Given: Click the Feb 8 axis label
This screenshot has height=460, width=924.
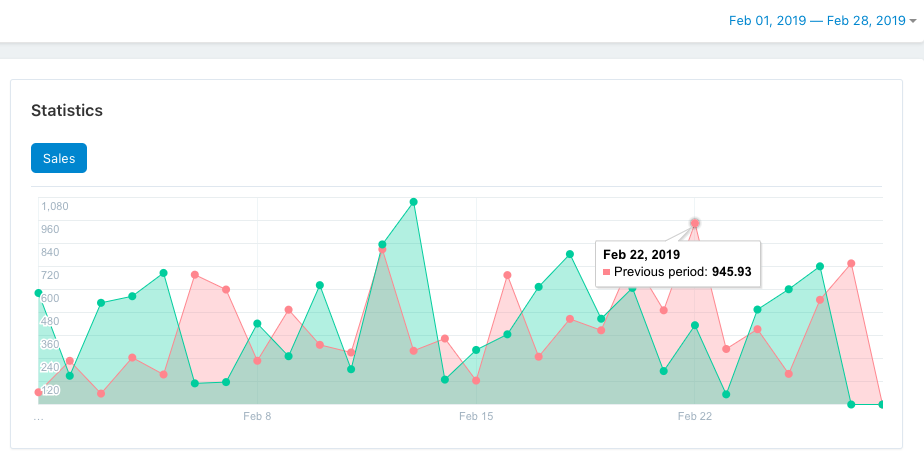Looking at the screenshot, I should (x=257, y=416).
